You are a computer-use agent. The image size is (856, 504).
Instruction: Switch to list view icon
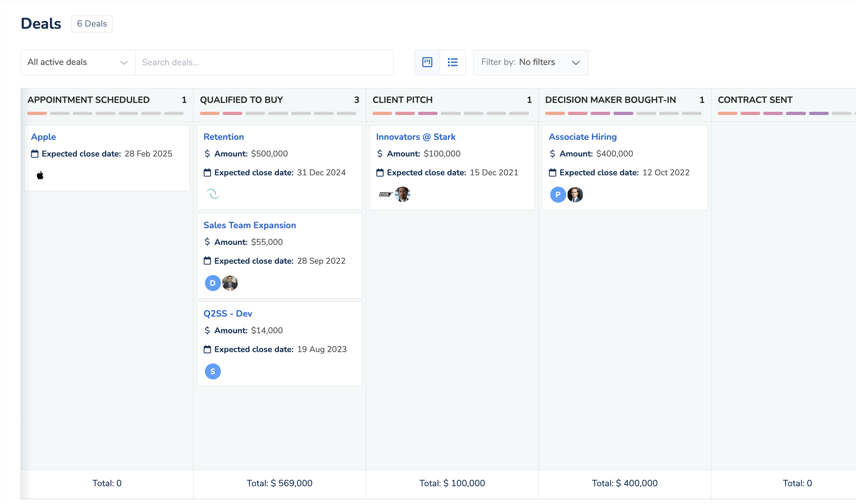(x=453, y=62)
